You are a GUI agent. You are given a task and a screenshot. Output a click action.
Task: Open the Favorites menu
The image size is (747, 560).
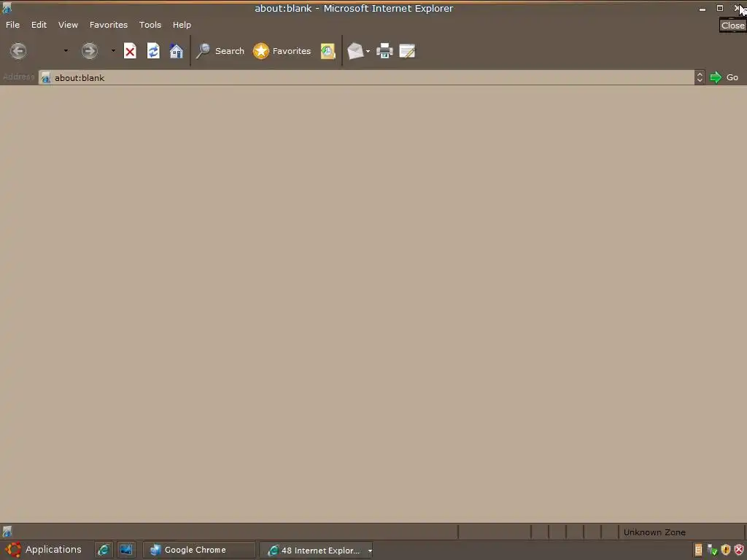click(109, 25)
